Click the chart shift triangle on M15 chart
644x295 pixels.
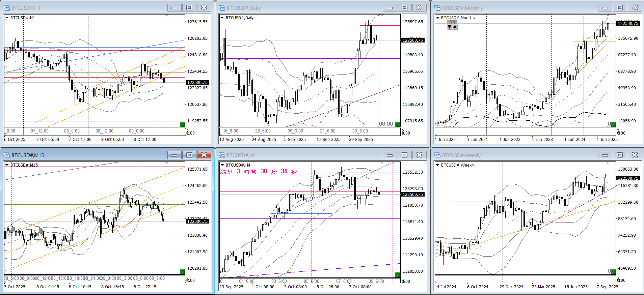(x=166, y=163)
